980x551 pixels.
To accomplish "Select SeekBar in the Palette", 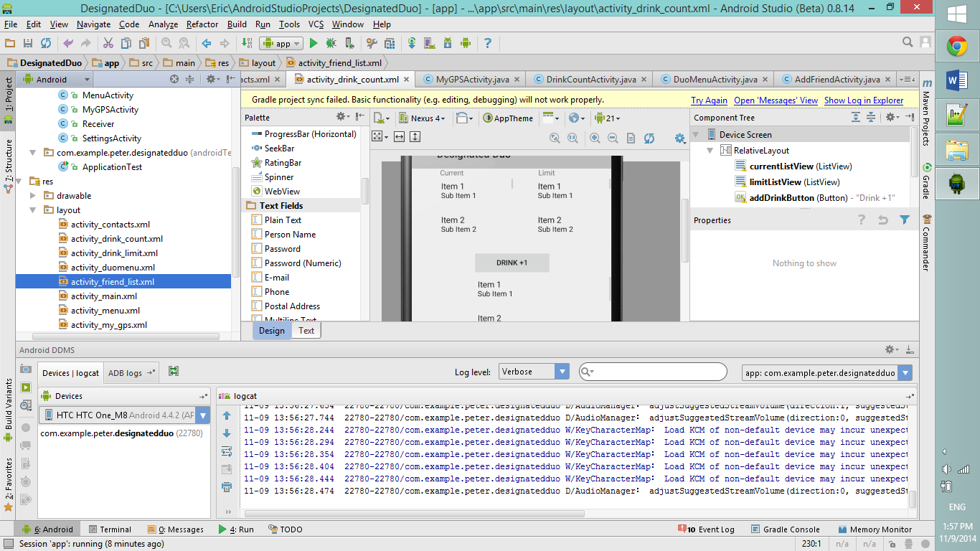I will tap(279, 149).
